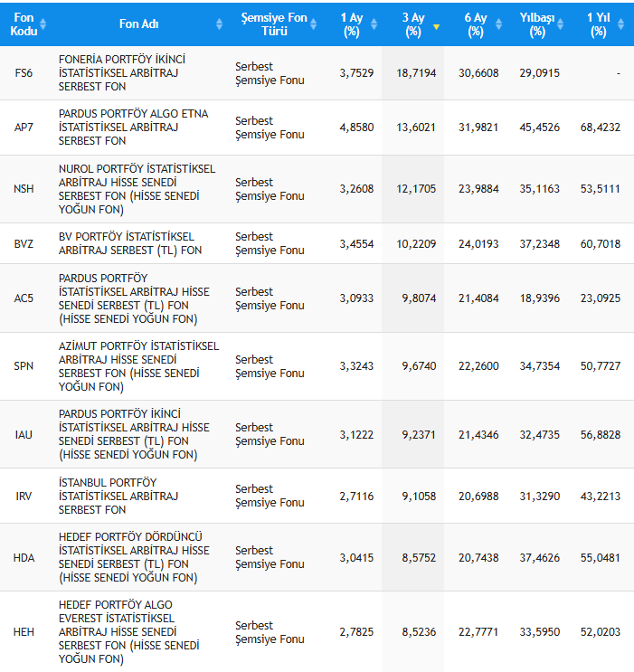Click the 3 Ay (%) header label

click(x=413, y=24)
